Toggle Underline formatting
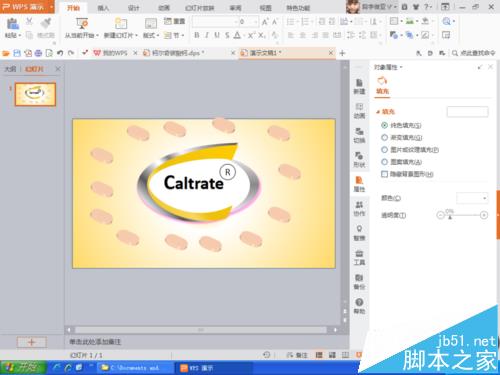The height and width of the screenshot is (375, 500). [x=217, y=35]
